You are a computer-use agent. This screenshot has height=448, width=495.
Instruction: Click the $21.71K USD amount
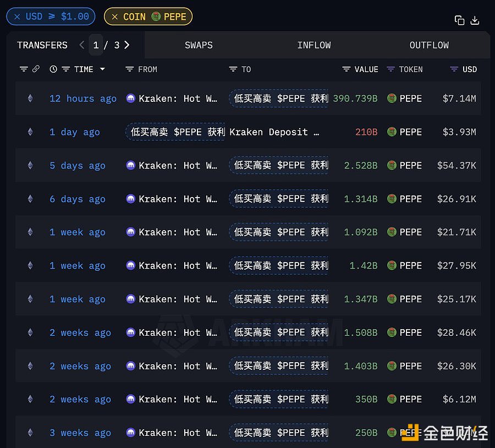[x=457, y=232]
